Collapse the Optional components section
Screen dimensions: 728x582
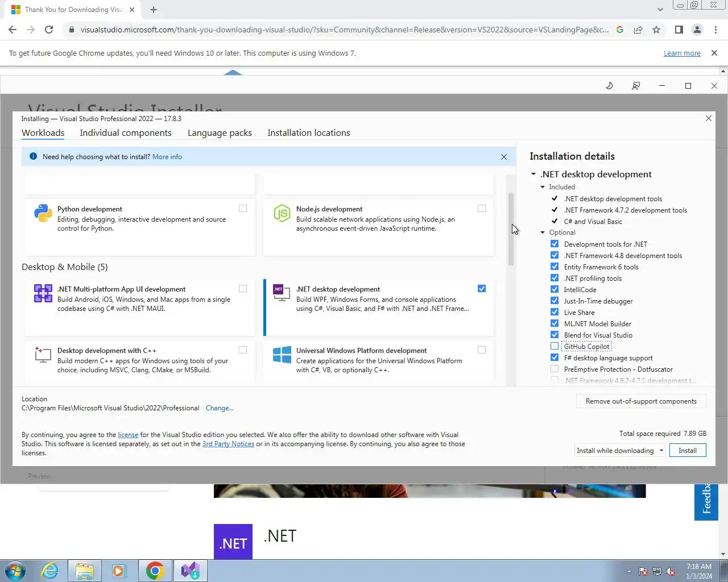coord(543,232)
